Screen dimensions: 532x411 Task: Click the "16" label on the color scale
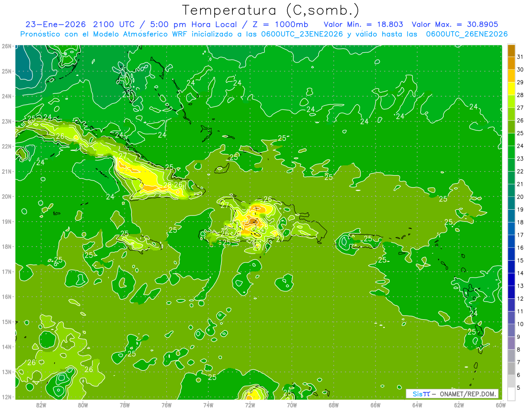pyautogui.click(x=520, y=247)
